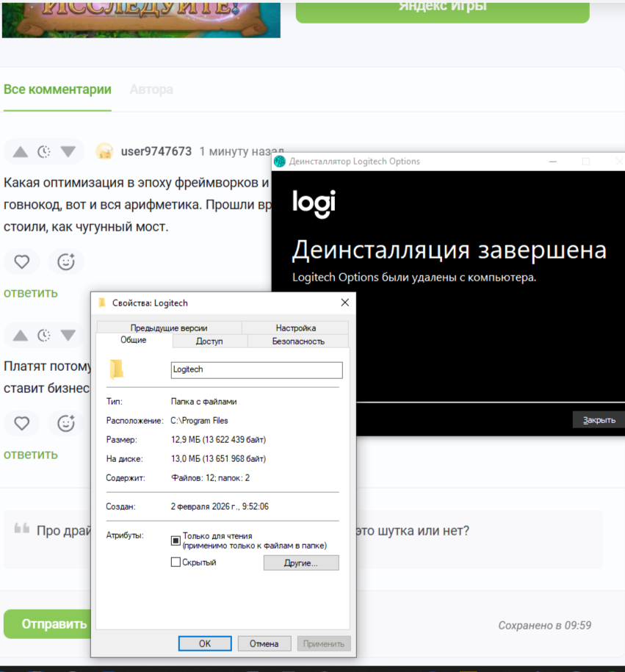625x672 pixels.
Task: Upvote the comment by user9747673
Action: (x=20, y=152)
